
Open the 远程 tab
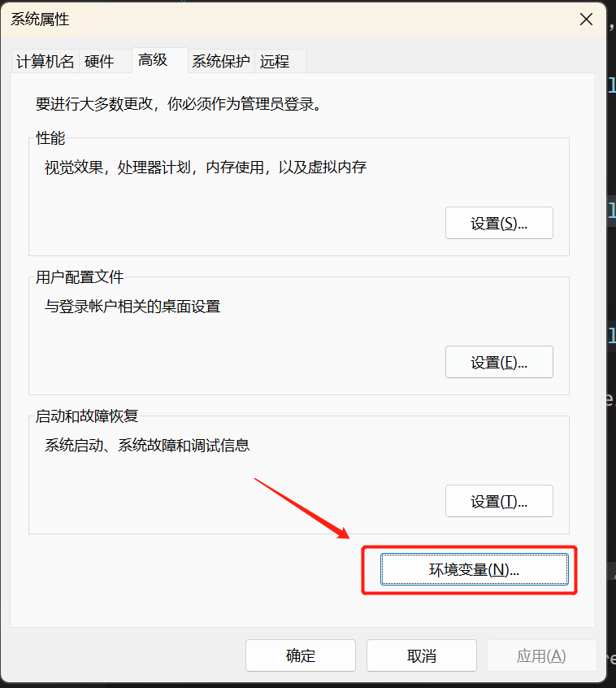tap(280, 62)
